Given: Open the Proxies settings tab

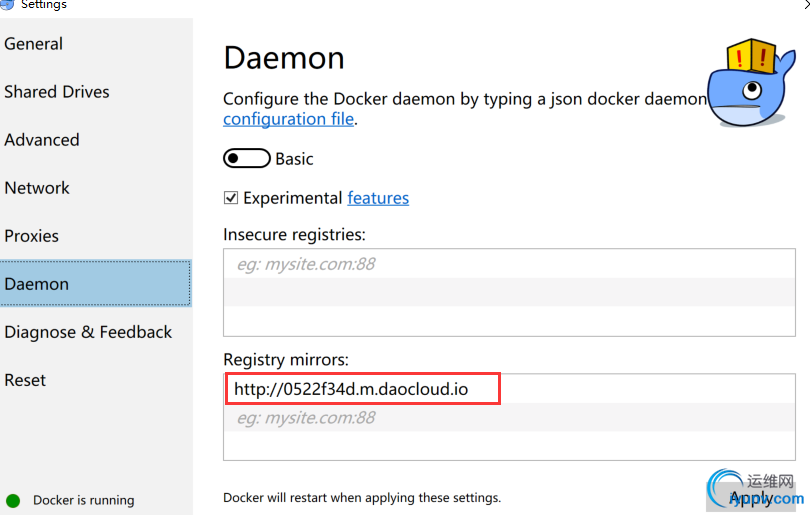Looking at the screenshot, I should [x=32, y=236].
